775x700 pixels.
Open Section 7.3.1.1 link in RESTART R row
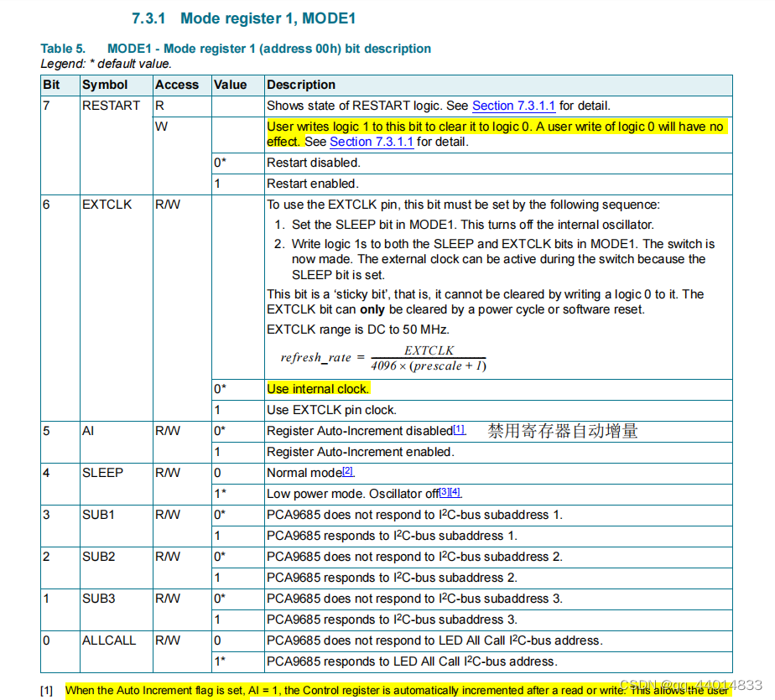click(x=513, y=106)
